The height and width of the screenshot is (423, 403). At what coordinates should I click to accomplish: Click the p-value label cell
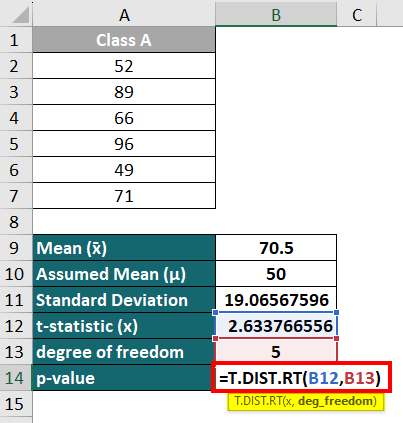[x=124, y=378]
